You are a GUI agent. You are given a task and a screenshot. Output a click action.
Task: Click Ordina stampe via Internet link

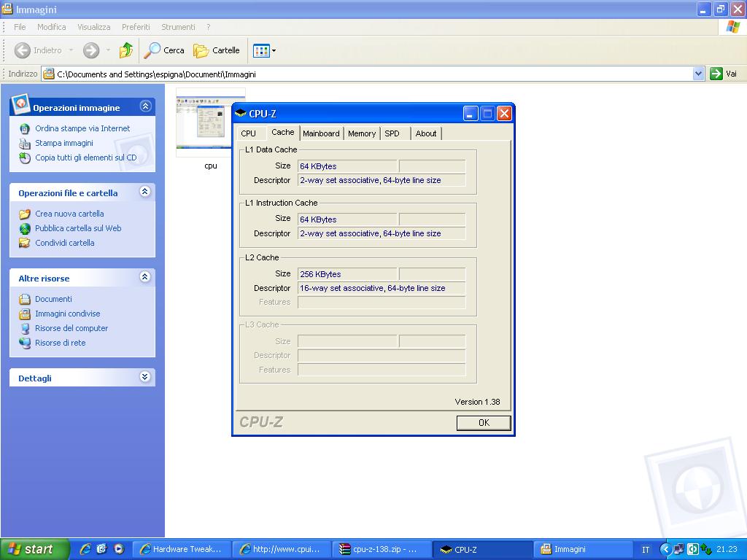pos(82,128)
